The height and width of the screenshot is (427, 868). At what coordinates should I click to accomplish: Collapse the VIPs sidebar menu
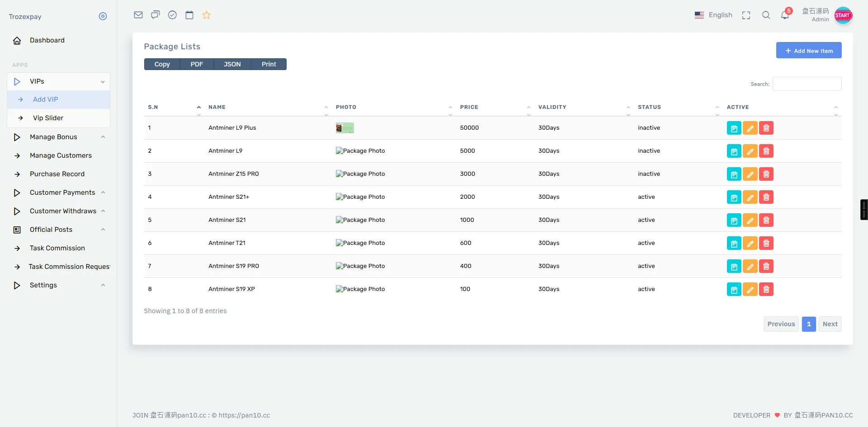point(59,82)
